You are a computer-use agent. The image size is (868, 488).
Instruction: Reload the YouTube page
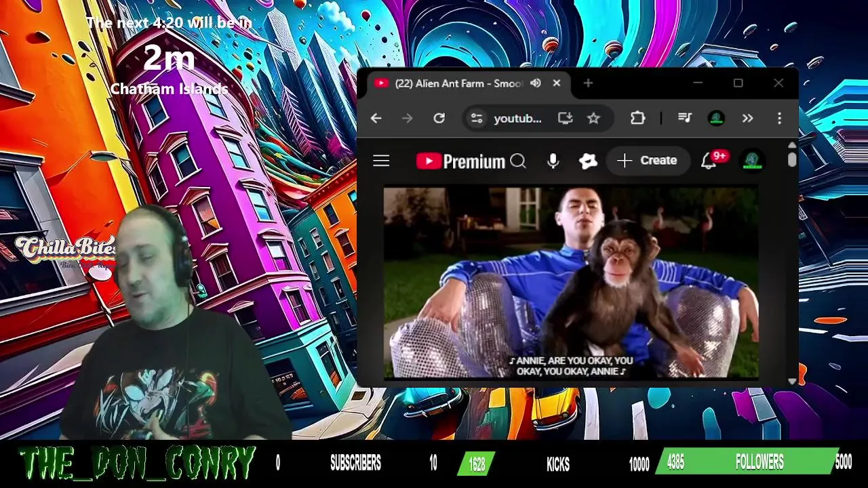(x=439, y=119)
